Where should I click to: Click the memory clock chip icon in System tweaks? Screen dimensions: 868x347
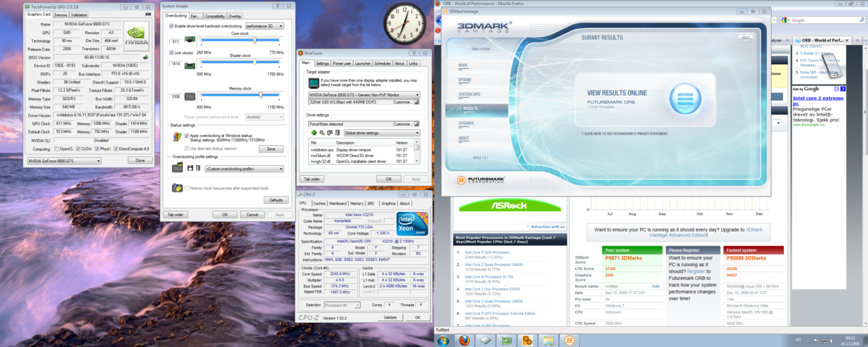point(191,96)
